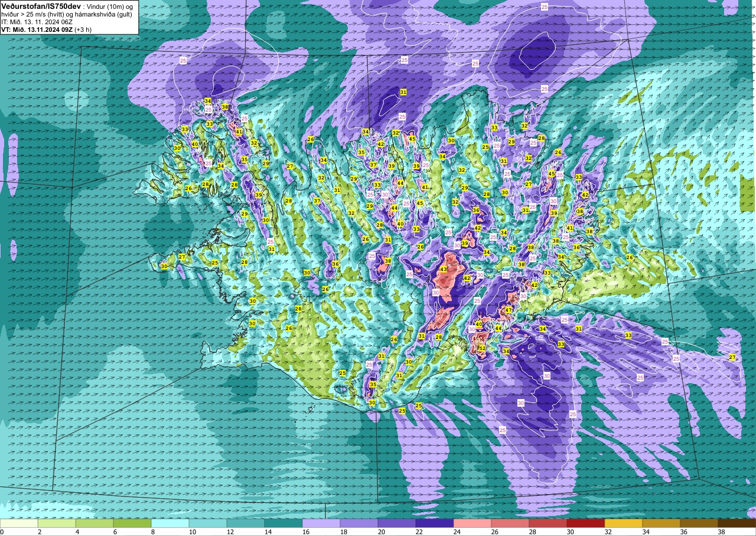Click the '24' tick label on legend scale
756x536 pixels.
pyautogui.click(x=457, y=532)
